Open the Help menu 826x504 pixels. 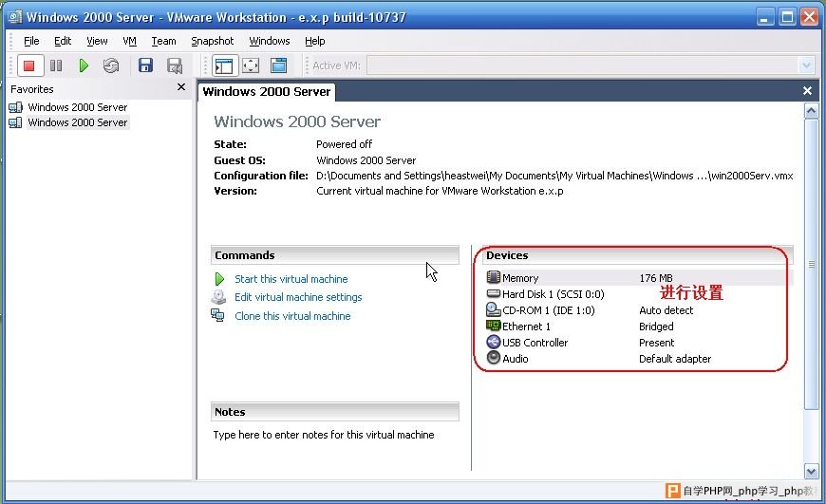click(x=314, y=41)
